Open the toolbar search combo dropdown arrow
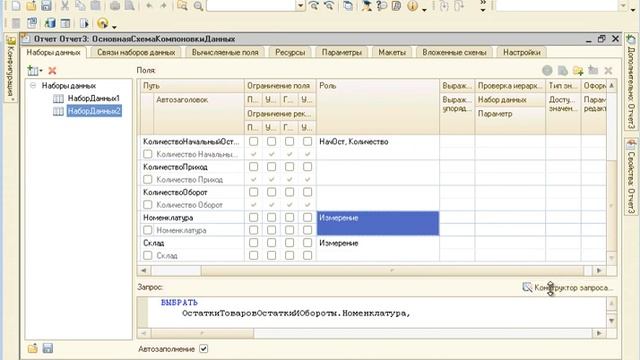Image resolution: width=640 pixels, height=360 pixels. point(301,6)
